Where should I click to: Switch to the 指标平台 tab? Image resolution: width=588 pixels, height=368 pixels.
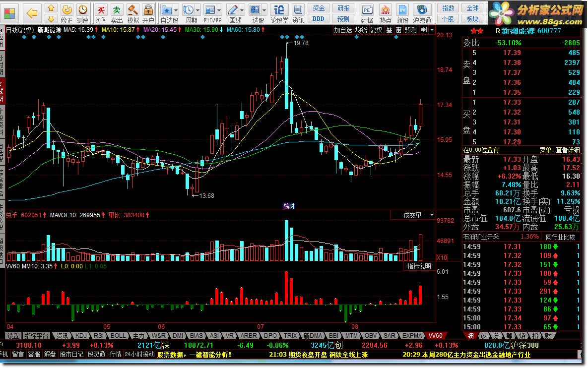(36, 336)
